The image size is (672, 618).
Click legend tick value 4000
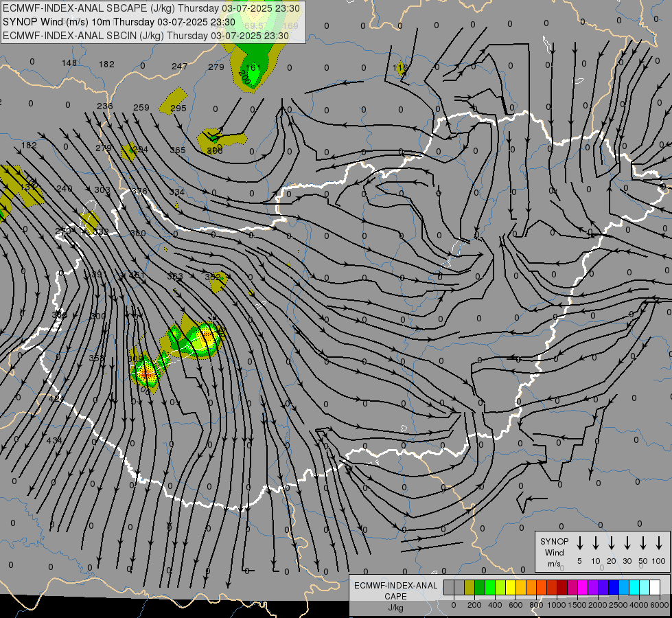[x=639, y=605]
